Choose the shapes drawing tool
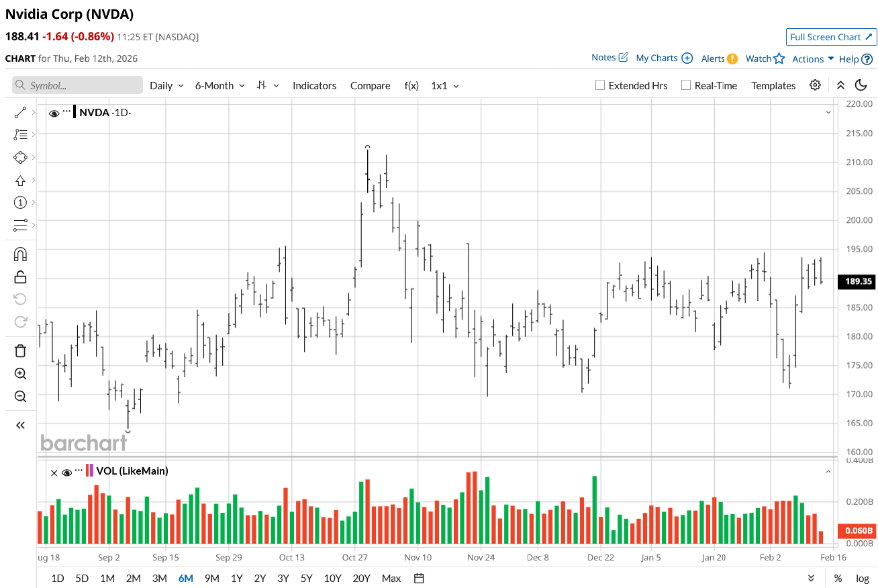 [20, 158]
